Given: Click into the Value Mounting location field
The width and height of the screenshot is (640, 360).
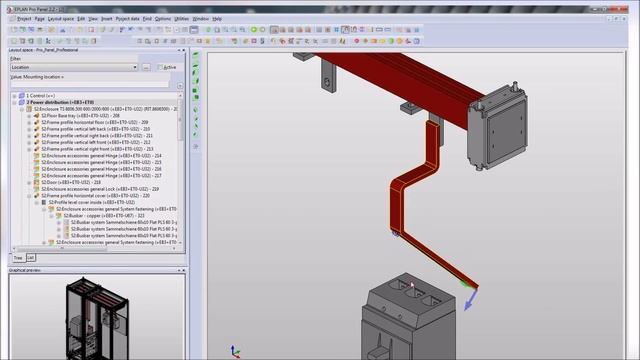Looking at the screenshot, I should click(90, 84).
